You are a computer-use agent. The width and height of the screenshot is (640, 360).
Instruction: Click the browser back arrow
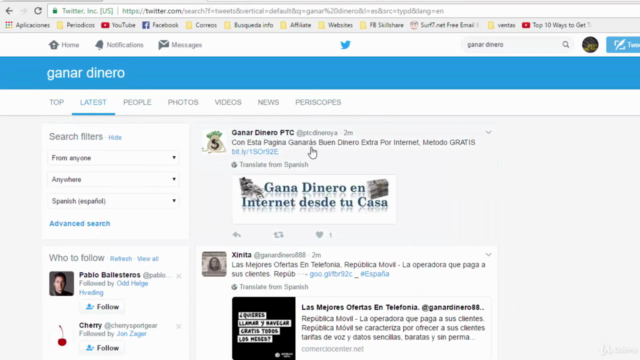9,11
